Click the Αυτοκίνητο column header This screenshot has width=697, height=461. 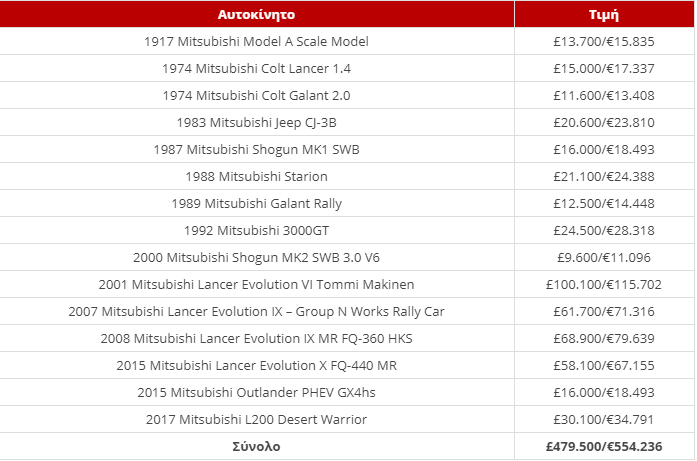(256, 14)
